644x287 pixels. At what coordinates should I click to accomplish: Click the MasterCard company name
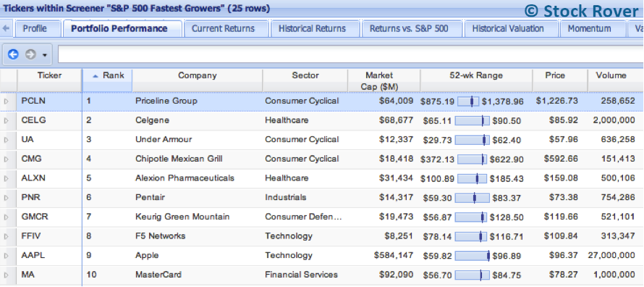[158, 275]
